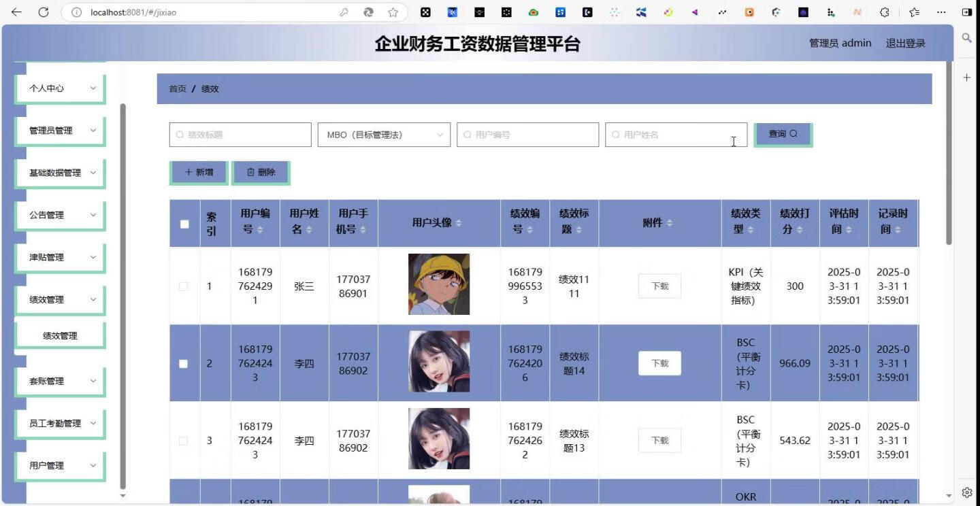Expand the 员工考勤管理 sidebar menu
Screen dimensions: 980x506
[60, 423]
